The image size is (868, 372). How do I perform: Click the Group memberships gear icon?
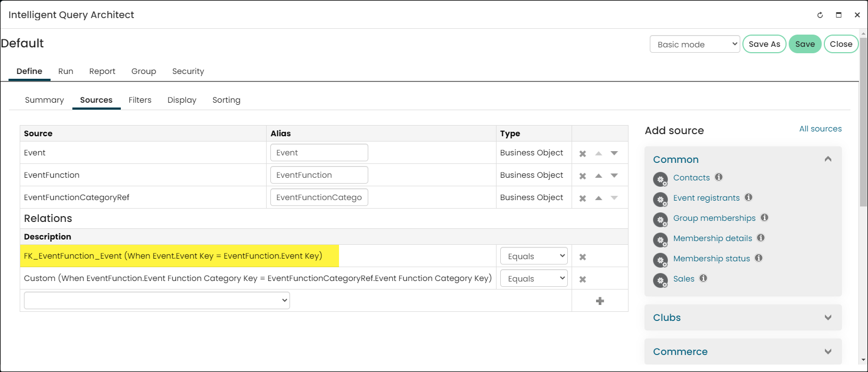660,220
